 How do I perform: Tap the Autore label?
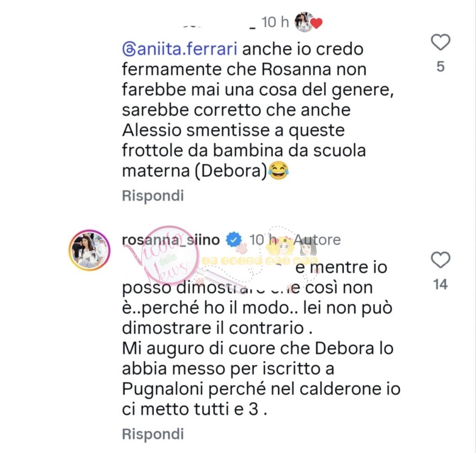coord(317,240)
